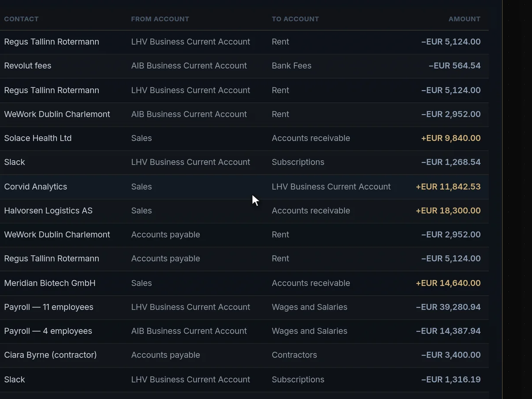Click the –EUR 39,280.94 amount
This screenshot has height=399, width=532.
click(448, 307)
